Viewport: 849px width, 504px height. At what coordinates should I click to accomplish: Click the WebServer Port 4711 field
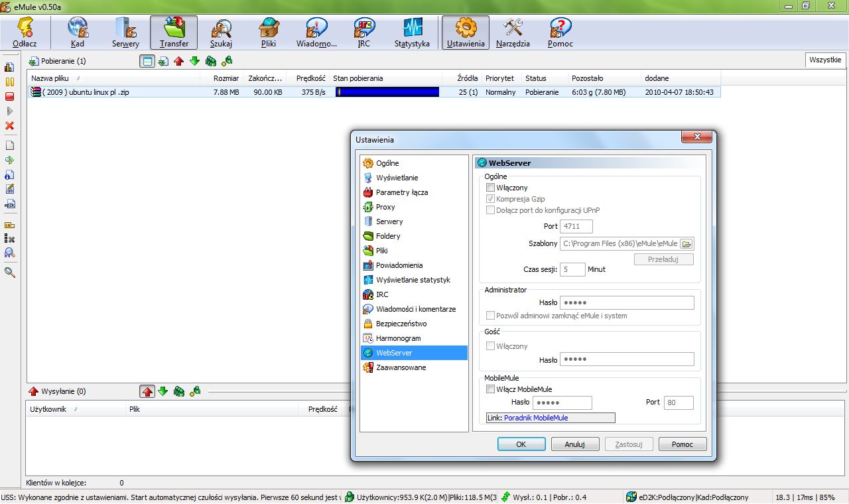[576, 227]
